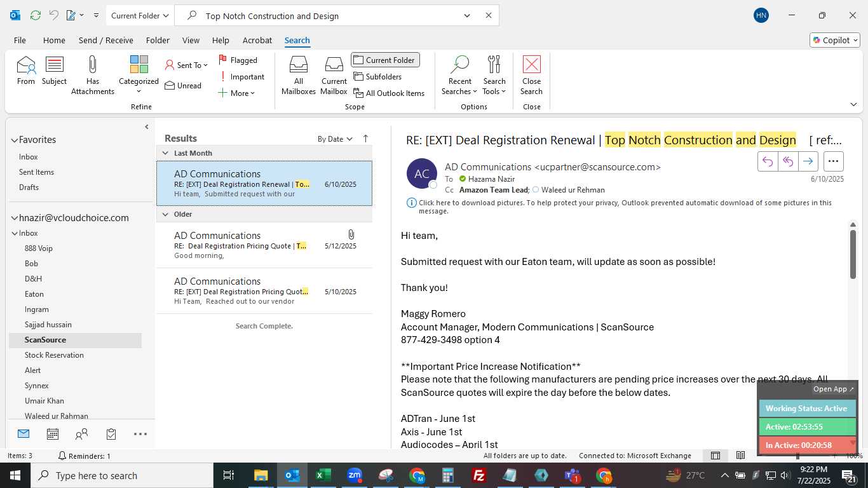868x488 pixels.
Task: Open the 5/12/2025 AD Communications email
Action: 264,245
